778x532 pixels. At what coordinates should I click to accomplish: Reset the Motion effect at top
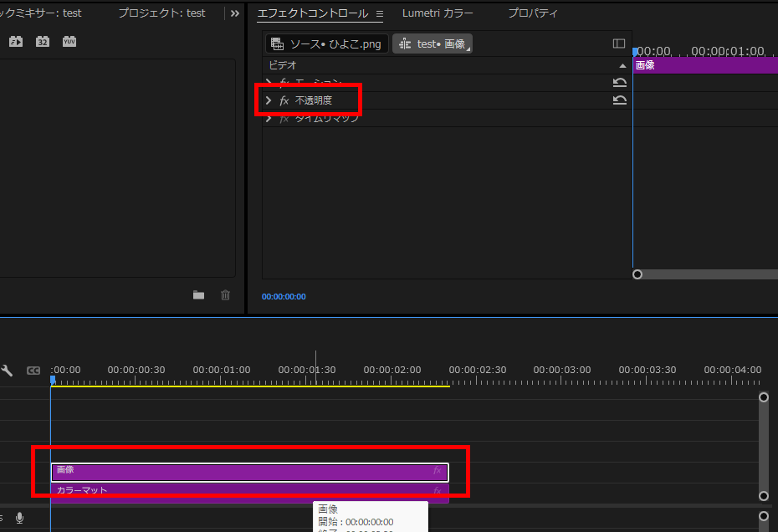[x=619, y=82]
